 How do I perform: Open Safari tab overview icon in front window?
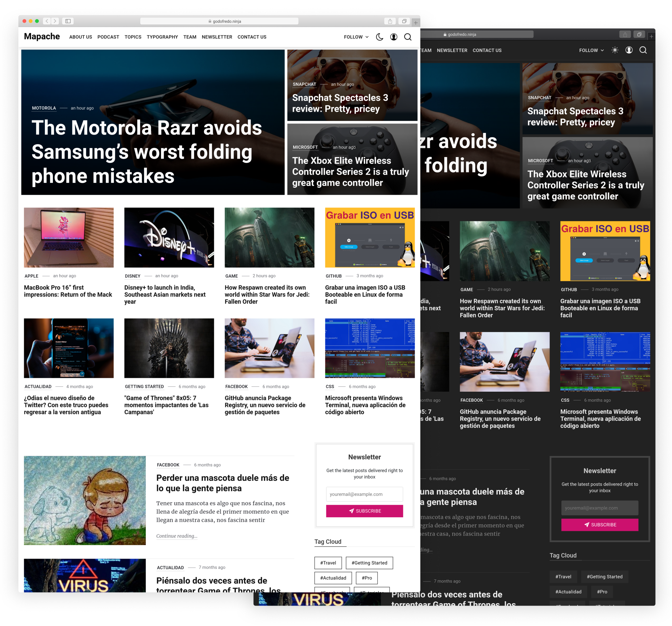[404, 21]
